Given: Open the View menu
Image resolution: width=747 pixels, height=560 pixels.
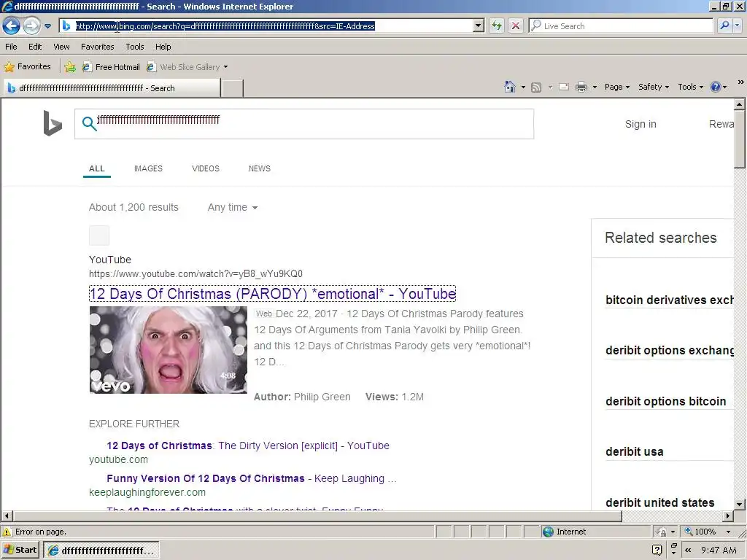Looking at the screenshot, I should pos(61,47).
